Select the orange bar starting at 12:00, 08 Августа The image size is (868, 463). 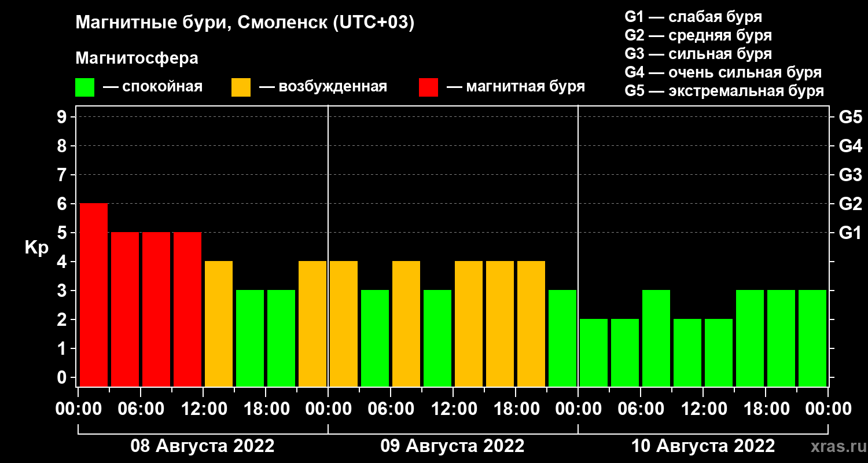(x=219, y=324)
